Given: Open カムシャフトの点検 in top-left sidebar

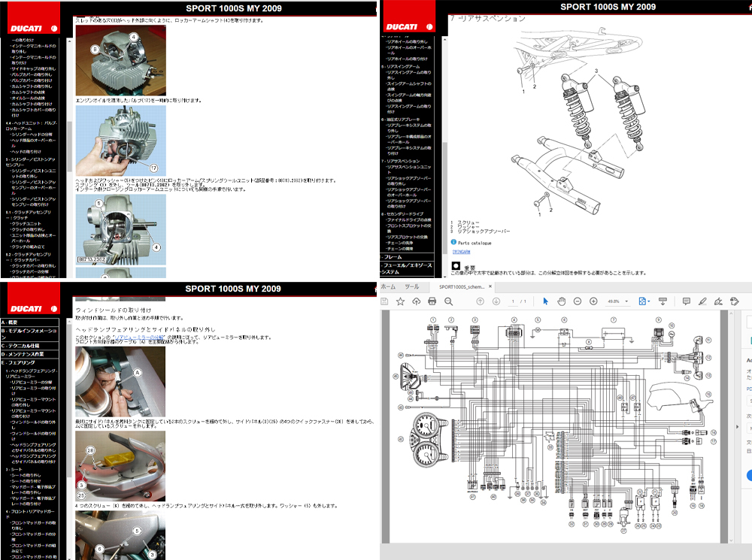Looking at the screenshot, I should (28, 92).
